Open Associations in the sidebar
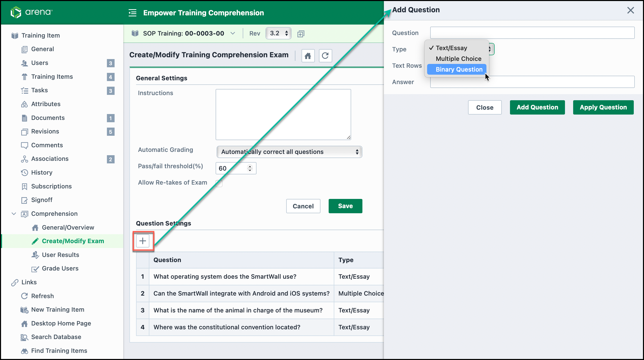 [50, 159]
